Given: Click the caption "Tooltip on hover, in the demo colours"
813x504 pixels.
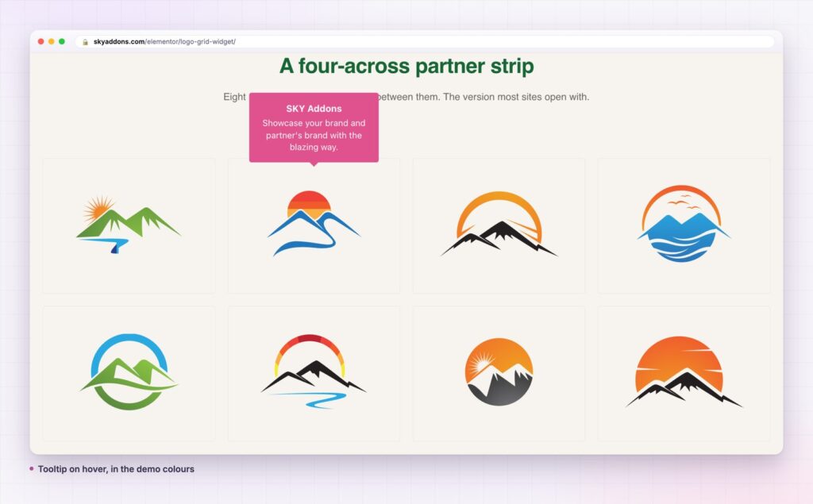Looking at the screenshot, I should pyautogui.click(x=116, y=469).
